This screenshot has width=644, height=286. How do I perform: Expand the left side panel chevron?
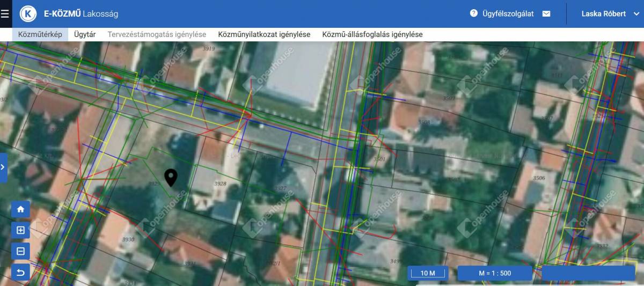(3, 167)
